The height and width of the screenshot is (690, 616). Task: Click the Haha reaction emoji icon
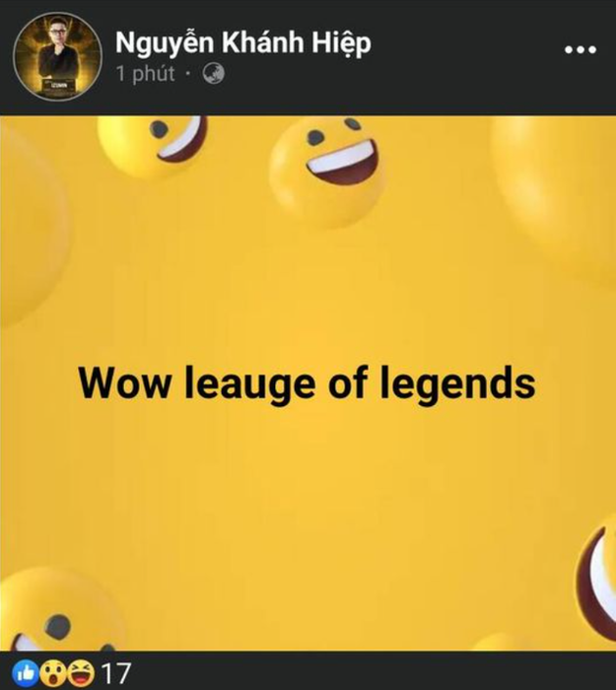(81, 673)
